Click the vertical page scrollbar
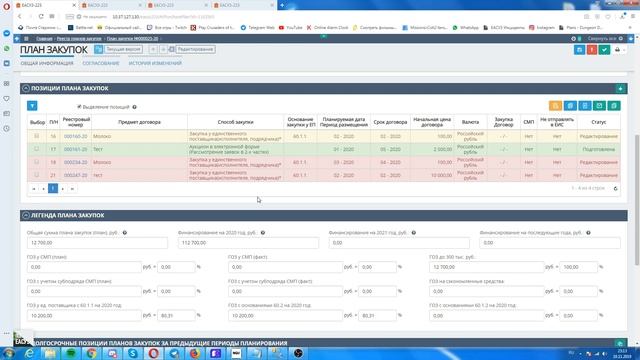This screenshot has height=360, width=640. point(637,200)
